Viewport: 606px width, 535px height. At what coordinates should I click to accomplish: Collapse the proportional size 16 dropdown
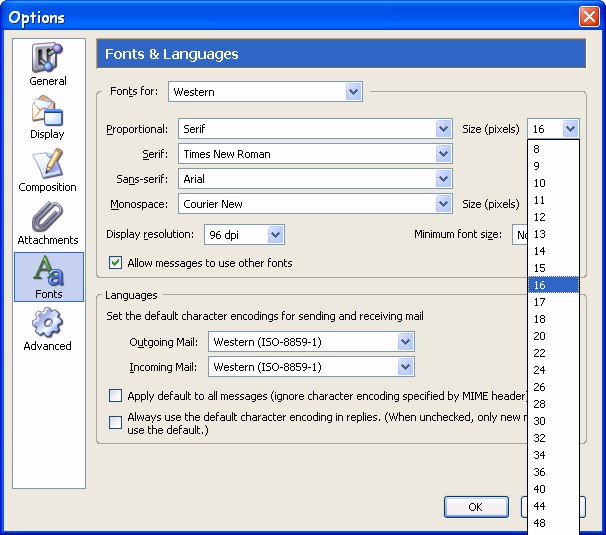tap(553, 129)
